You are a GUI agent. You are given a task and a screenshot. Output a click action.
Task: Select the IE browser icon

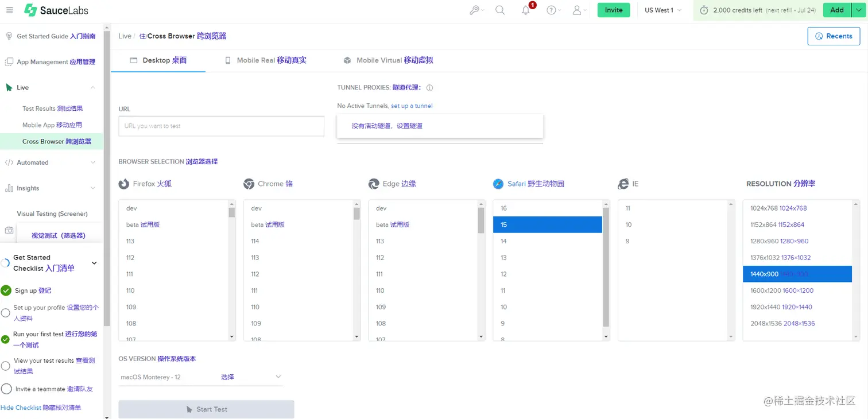point(623,184)
